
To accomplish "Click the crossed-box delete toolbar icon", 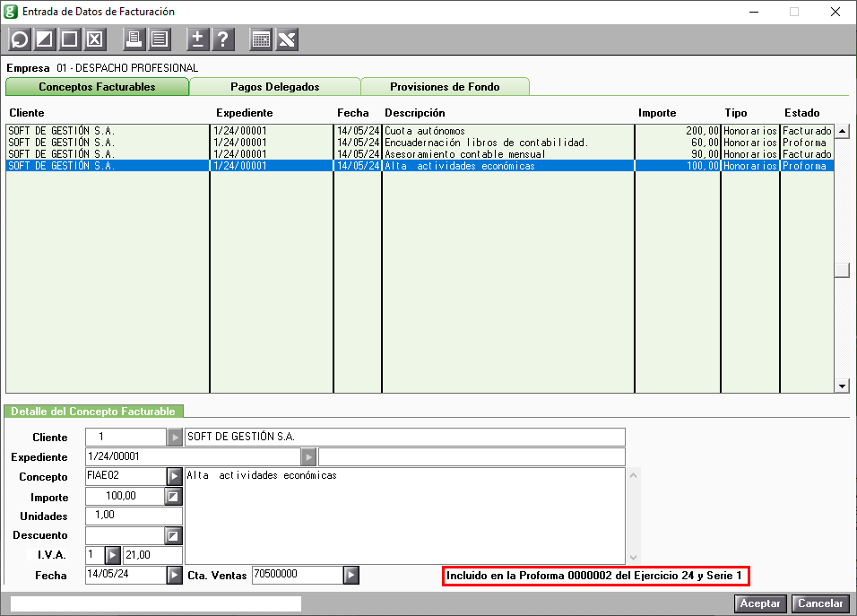I will tap(94, 39).
